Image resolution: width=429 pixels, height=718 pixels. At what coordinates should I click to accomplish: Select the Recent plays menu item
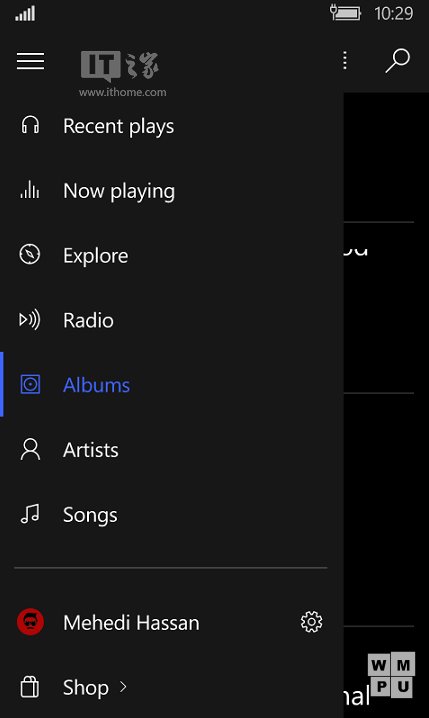pos(172,125)
